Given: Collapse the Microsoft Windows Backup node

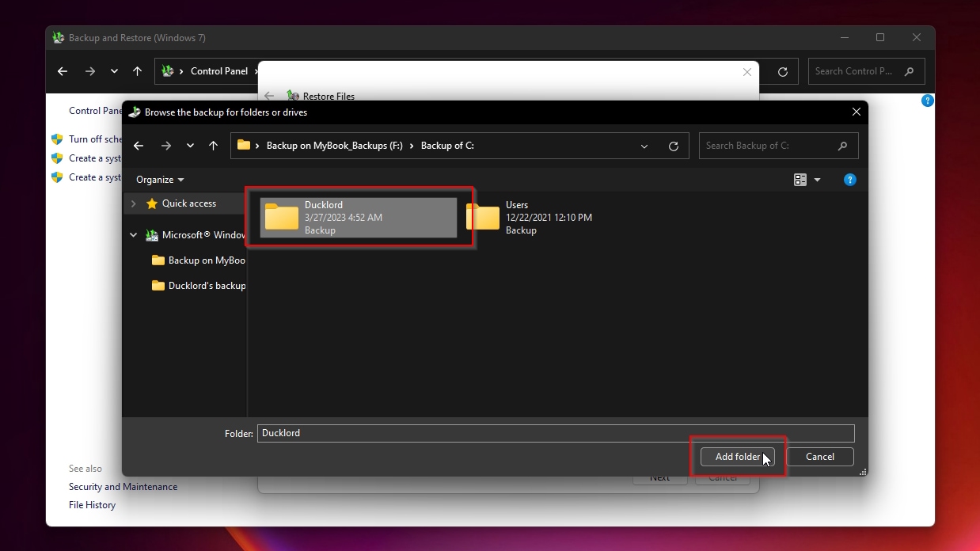Looking at the screenshot, I should click(133, 235).
